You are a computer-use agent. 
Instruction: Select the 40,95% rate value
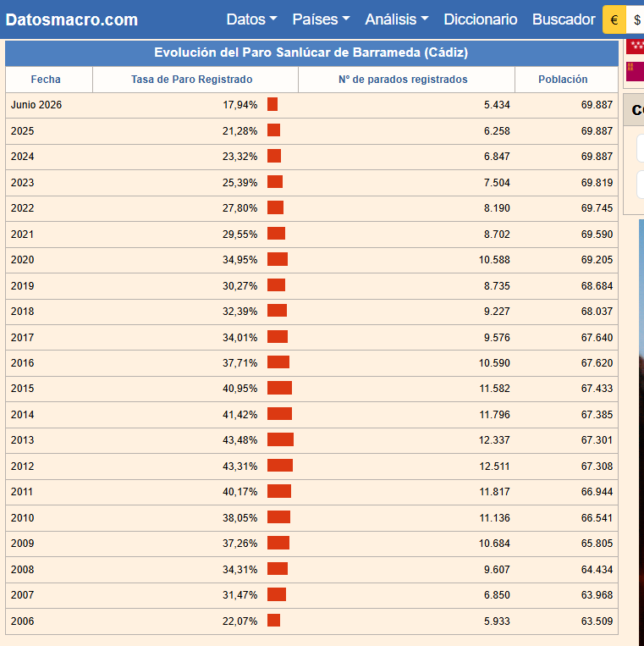click(x=240, y=388)
